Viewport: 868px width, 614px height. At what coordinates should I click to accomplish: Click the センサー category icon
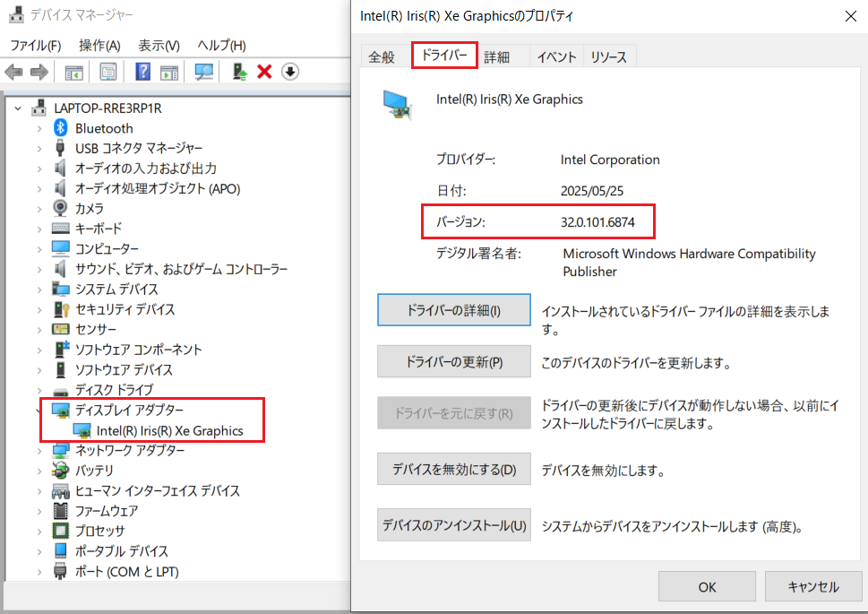60,329
